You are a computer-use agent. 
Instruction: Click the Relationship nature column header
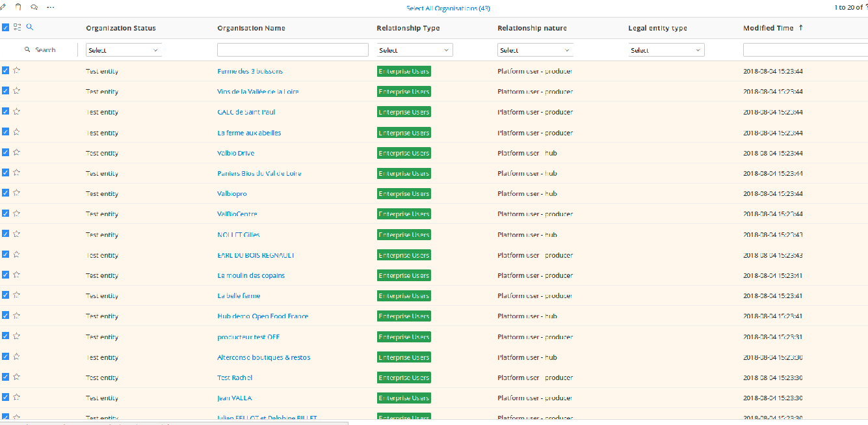point(532,28)
